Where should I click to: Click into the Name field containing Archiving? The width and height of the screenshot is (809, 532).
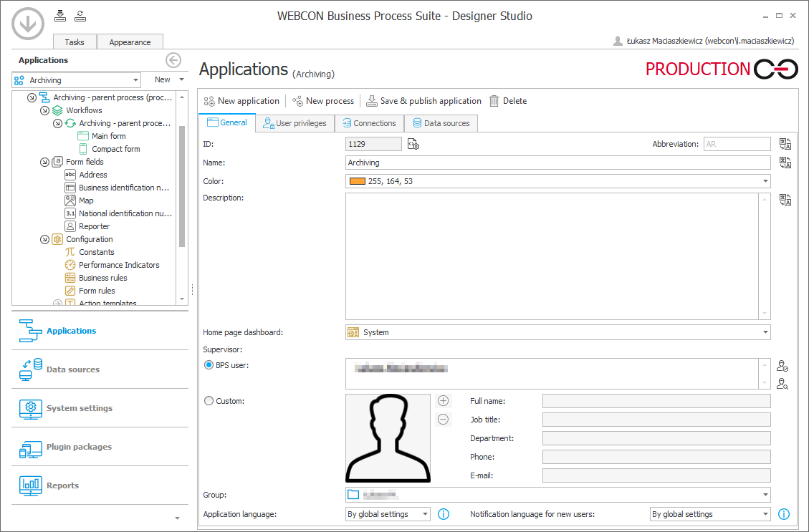(557, 163)
